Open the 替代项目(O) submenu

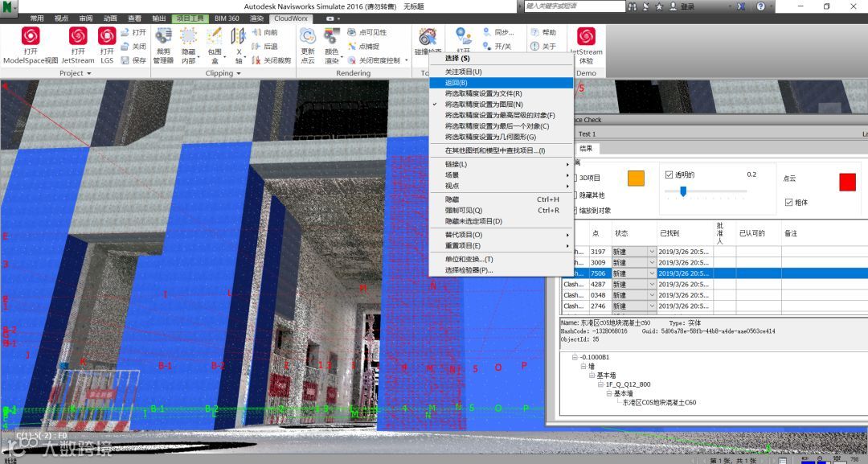click(501, 235)
